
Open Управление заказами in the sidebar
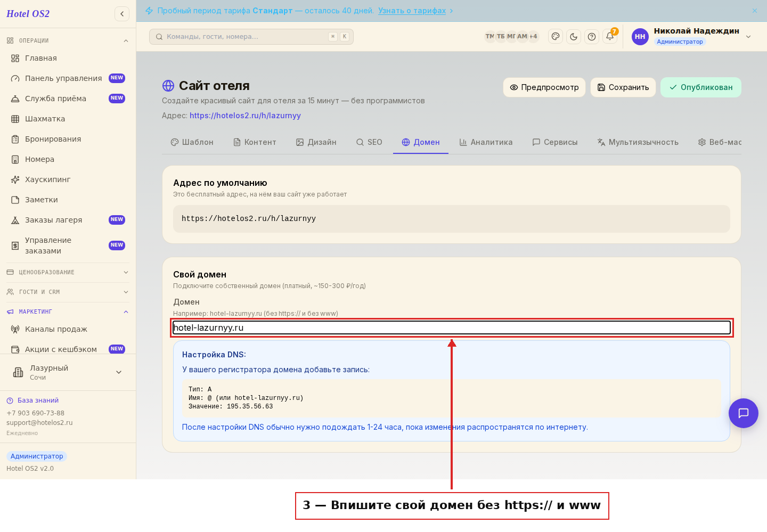68,245
